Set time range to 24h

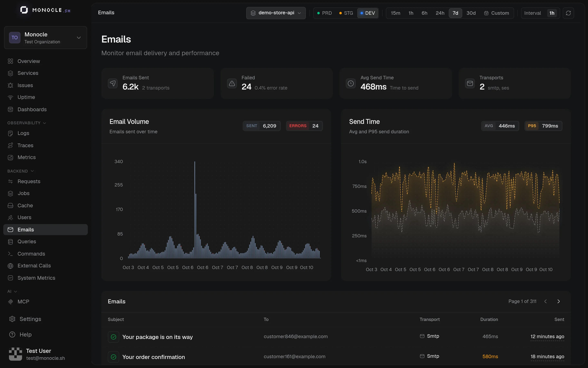[440, 13]
